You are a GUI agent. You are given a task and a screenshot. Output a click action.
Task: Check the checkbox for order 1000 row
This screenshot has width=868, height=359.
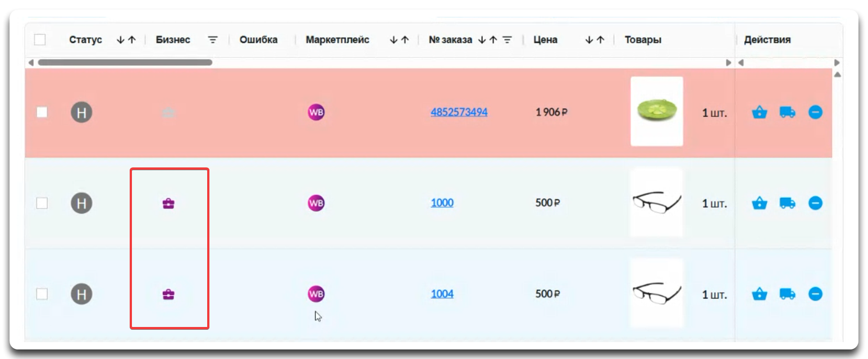42,203
